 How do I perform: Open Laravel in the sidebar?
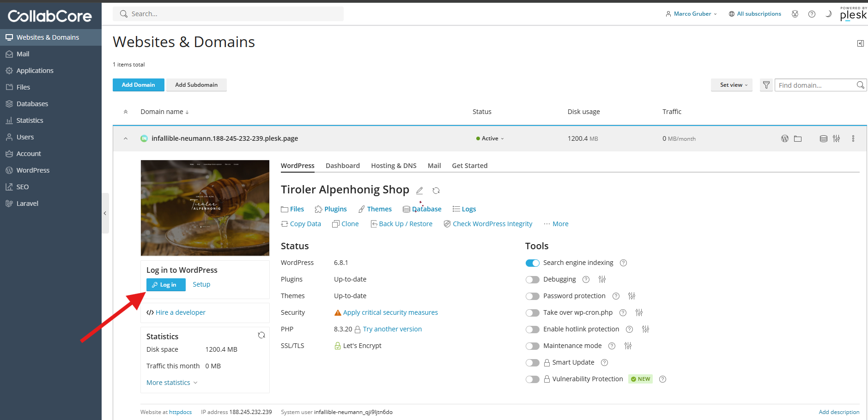pos(27,204)
